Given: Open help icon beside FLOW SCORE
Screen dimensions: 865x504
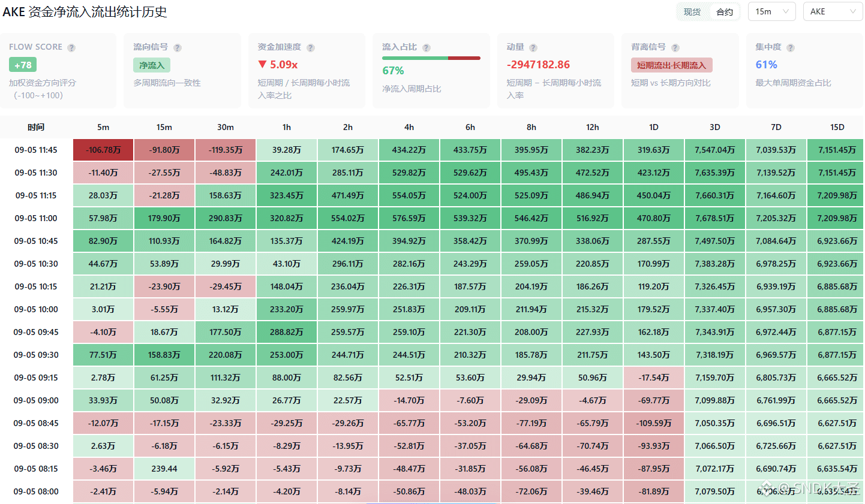Looking at the screenshot, I should (x=71, y=48).
